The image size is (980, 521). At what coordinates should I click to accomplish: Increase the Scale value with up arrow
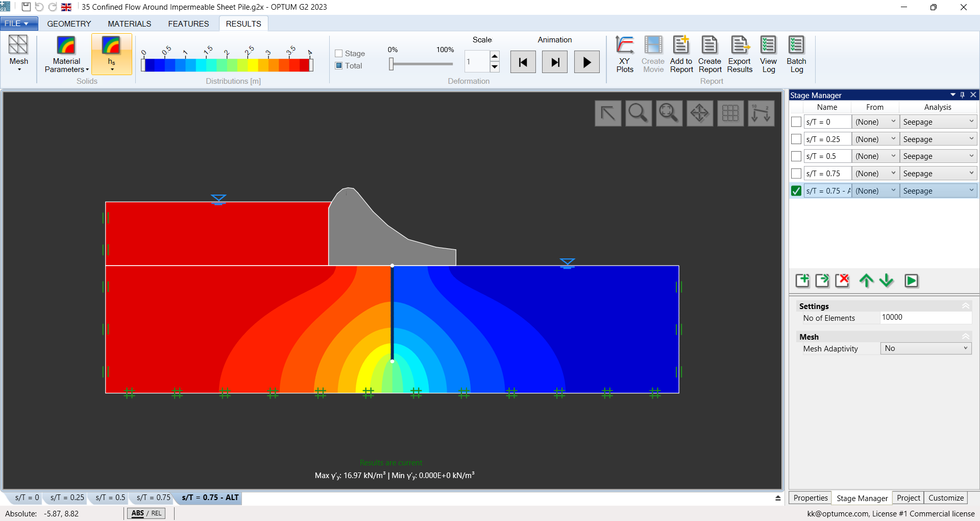(495, 56)
